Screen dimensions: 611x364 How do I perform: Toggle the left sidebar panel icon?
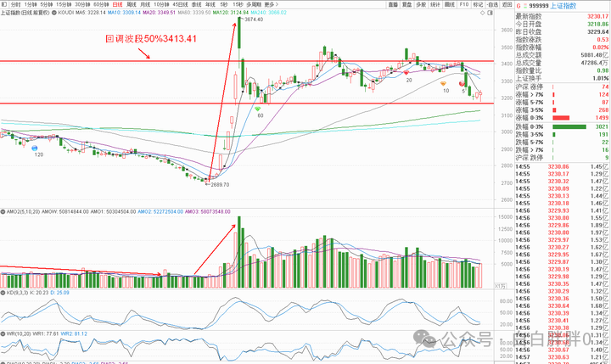[x=4, y=4]
